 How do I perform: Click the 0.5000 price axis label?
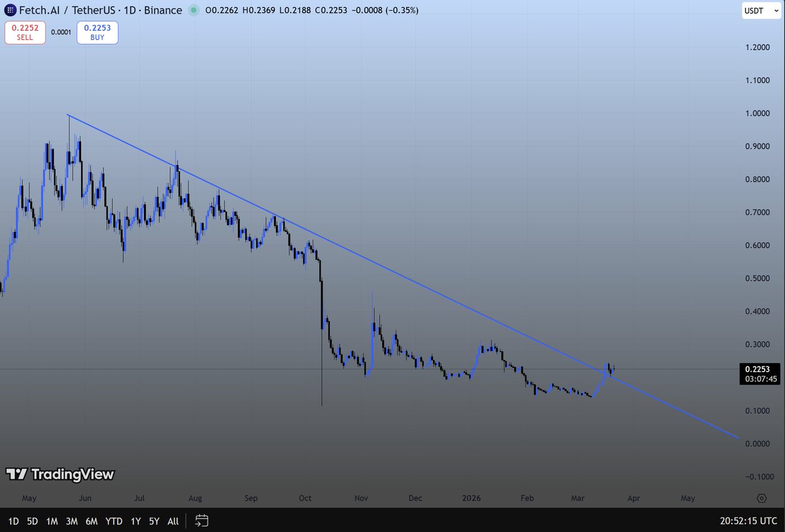[757, 279]
